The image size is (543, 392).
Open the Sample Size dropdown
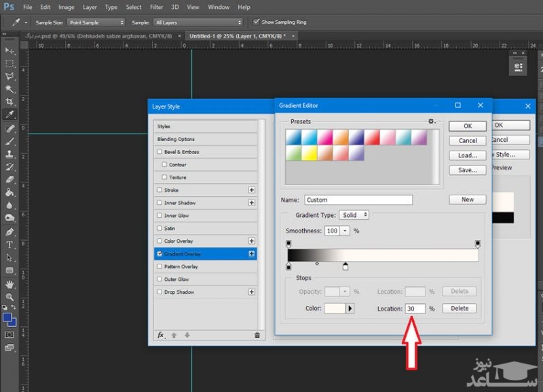click(95, 22)
